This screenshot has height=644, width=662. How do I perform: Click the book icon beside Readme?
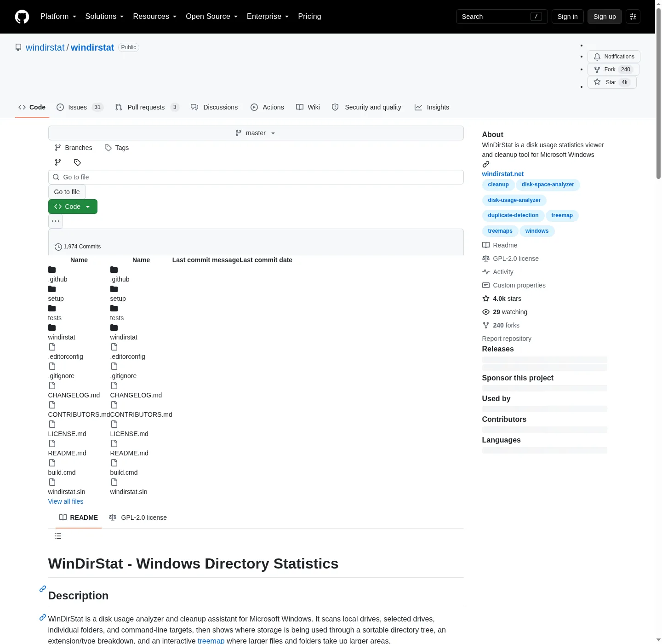coord(486,245)
